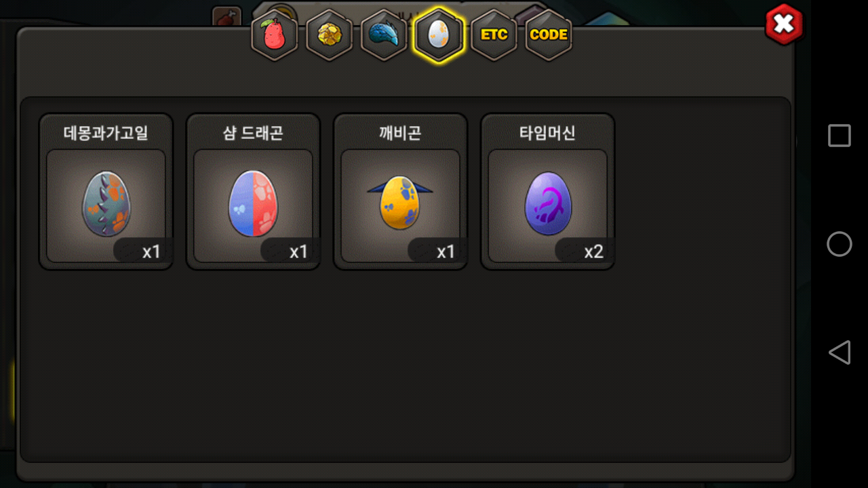The image size is (868, 488).
Task: Open the blue dragon inventory tab
Action: tap(384, 35)
